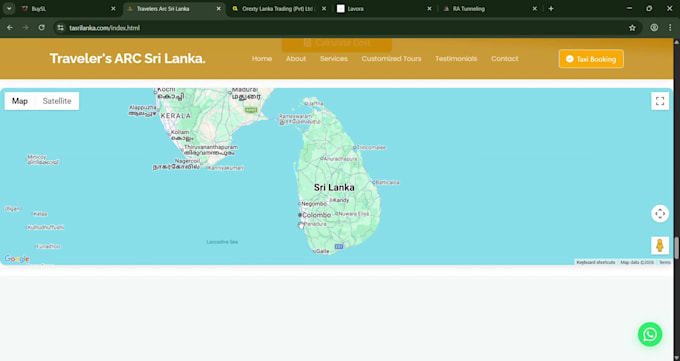Open the Chrome three-dot menu
The width and height of the screenshot is (680, 361).
670,28
